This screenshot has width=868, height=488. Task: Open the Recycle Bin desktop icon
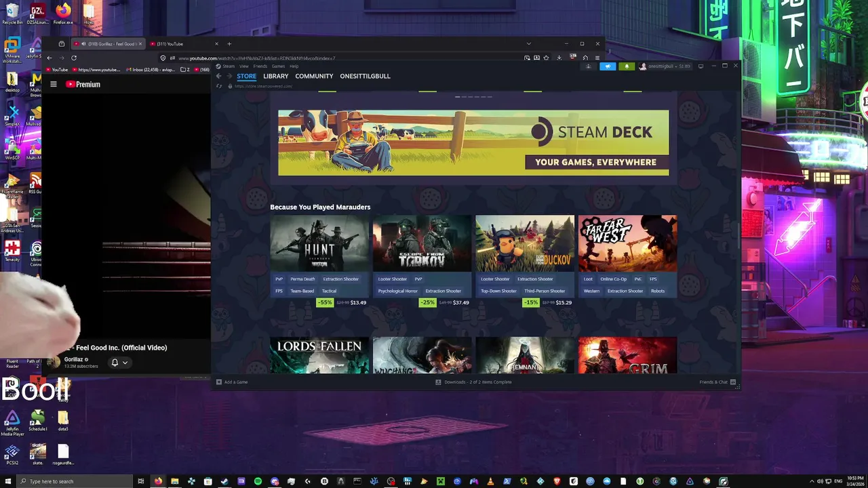click(12, 14)
